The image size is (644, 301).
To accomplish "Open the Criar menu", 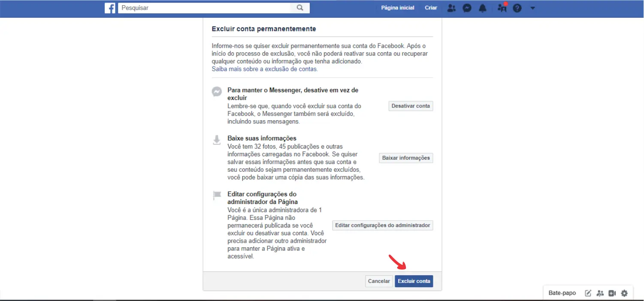I will tap(431, 7).
